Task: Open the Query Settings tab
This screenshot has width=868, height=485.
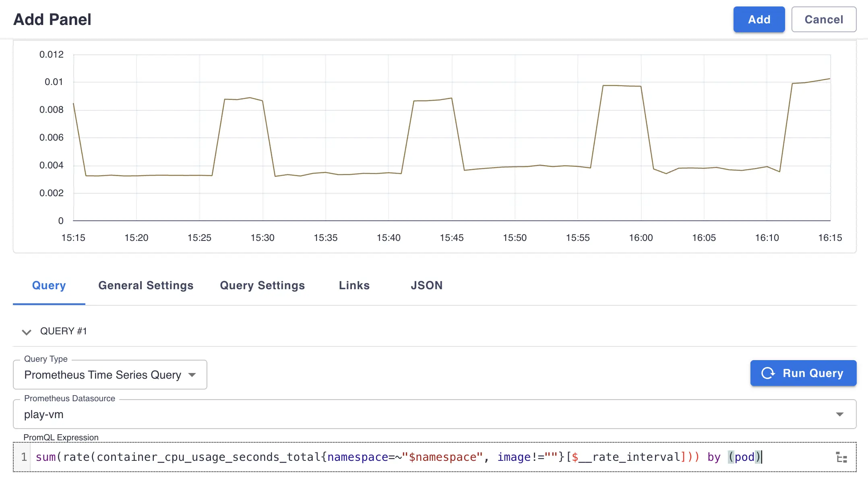Action: click(262, 286)
